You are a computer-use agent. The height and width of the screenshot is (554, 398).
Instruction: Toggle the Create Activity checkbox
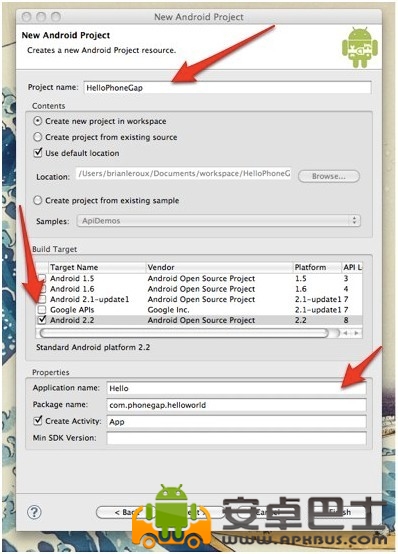click(38, 421)
